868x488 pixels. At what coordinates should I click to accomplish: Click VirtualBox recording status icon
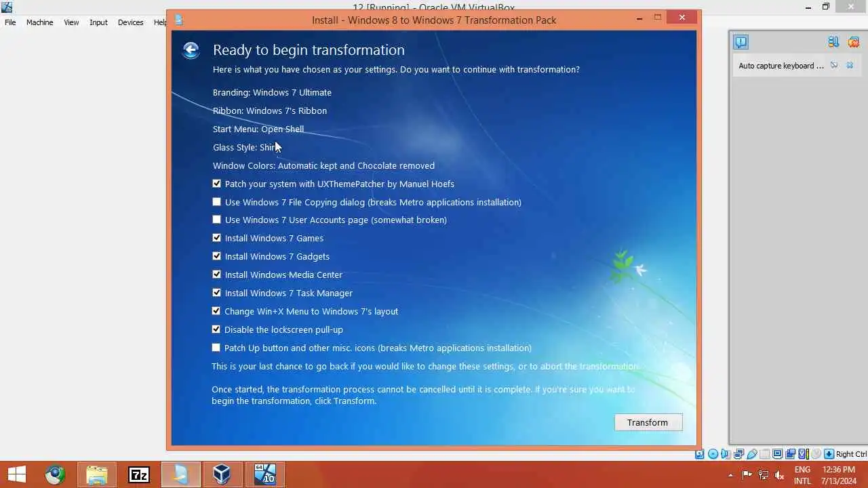[x=790, y=454]
